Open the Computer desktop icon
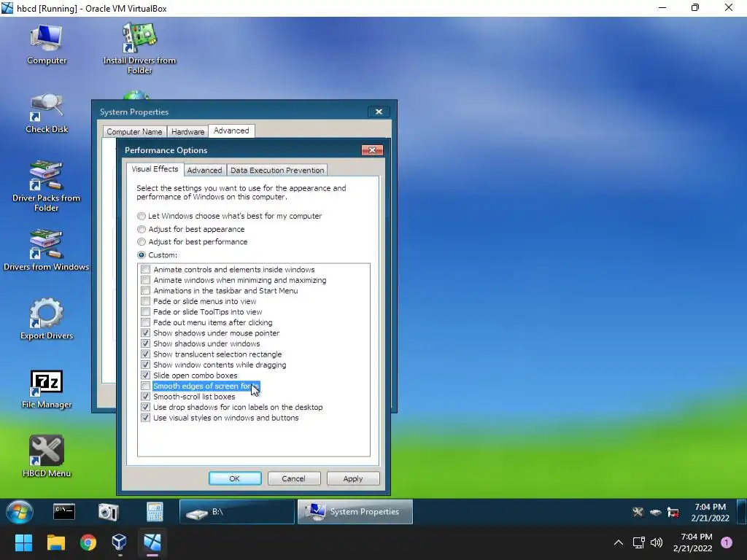 point(46,44)
